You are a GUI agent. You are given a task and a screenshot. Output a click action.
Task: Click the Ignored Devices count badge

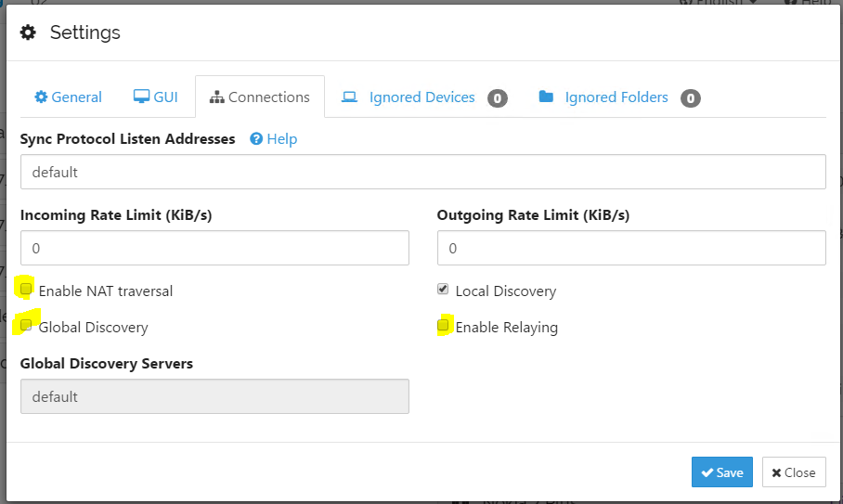pos(498,98)
